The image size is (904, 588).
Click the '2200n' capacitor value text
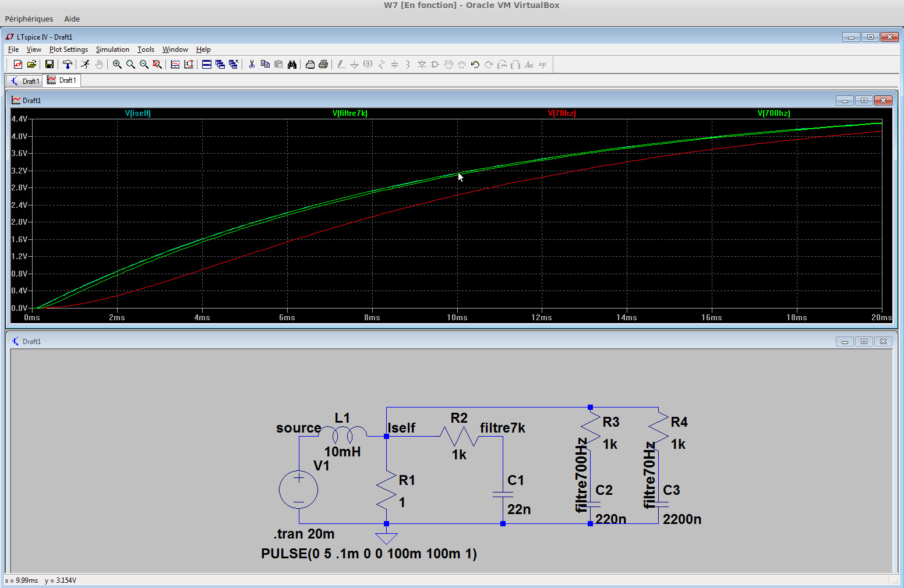(682, 519)
